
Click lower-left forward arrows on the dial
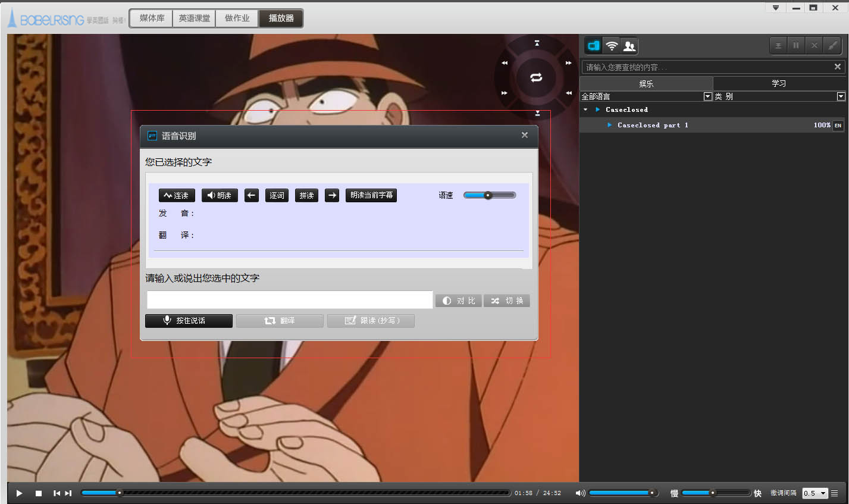pos(505,93)
